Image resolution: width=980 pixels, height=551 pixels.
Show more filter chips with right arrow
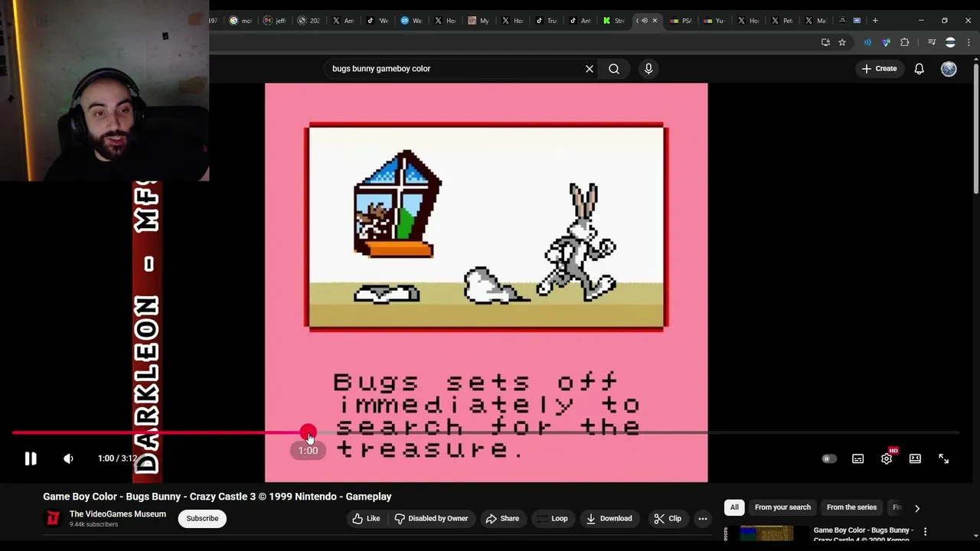click(x=916, y=507)
